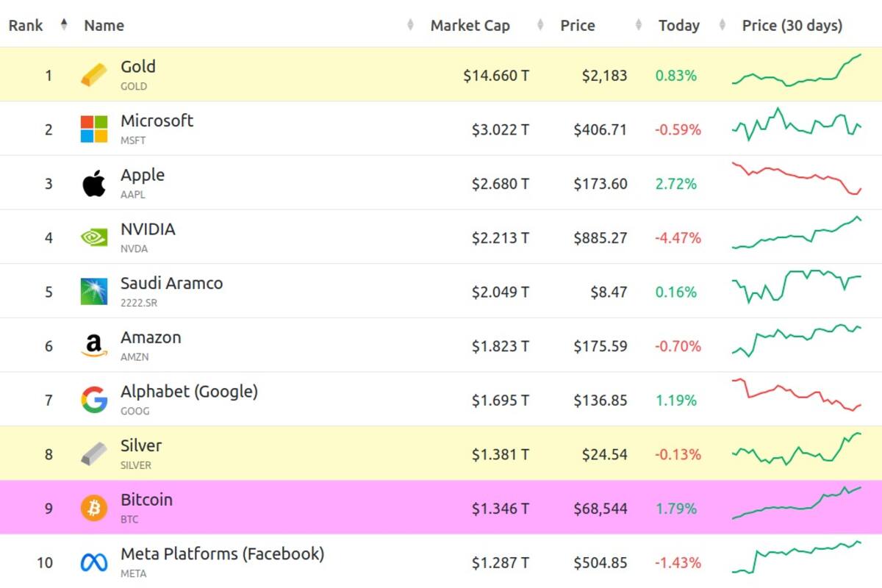Image resolution: width=882 pixels, height=588 pixels.
Task: Sort by Price column header
Action: (x=578, y=25)
